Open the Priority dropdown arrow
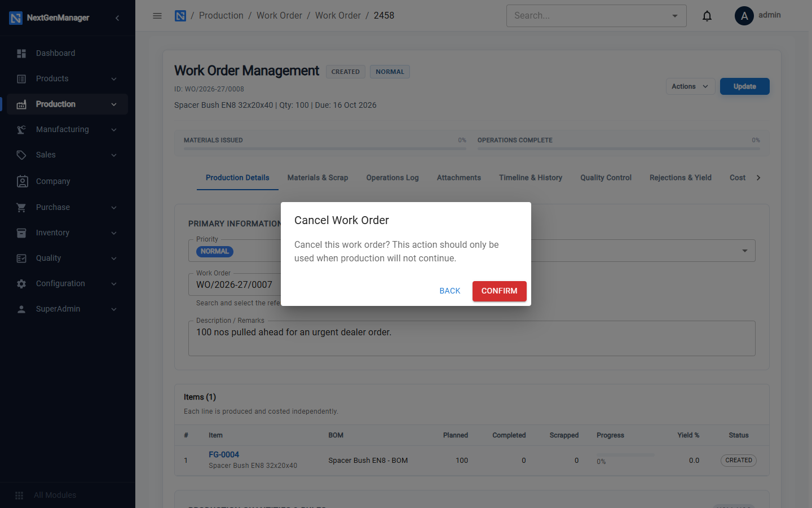 745,251
